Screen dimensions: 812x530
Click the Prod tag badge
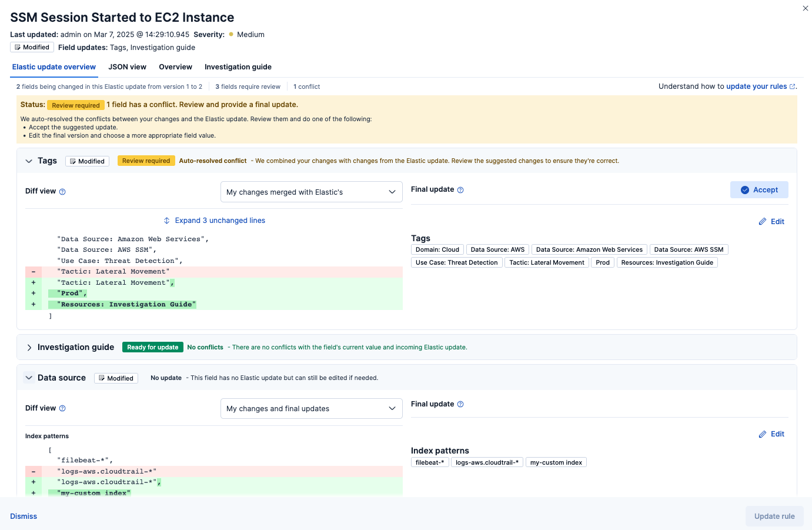(x=603, y=262)
